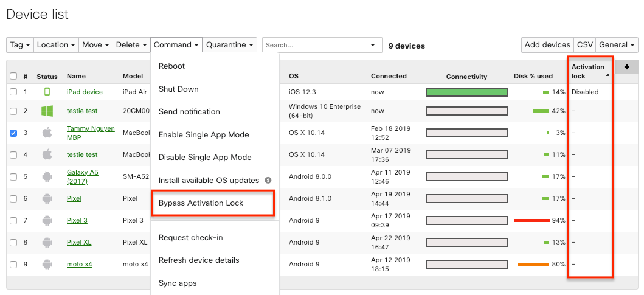Check the box for iPad device row

coord(13,92)
